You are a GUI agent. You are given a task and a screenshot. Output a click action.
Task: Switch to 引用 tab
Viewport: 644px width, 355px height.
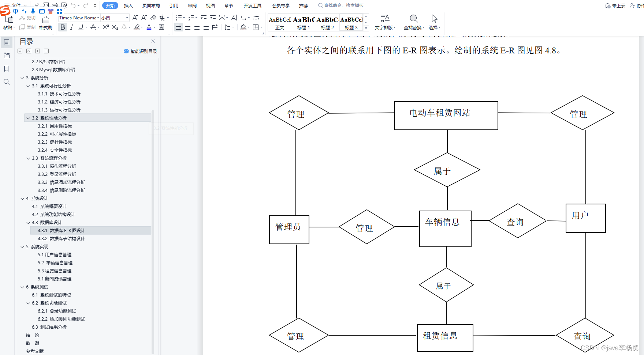point(174,5)
